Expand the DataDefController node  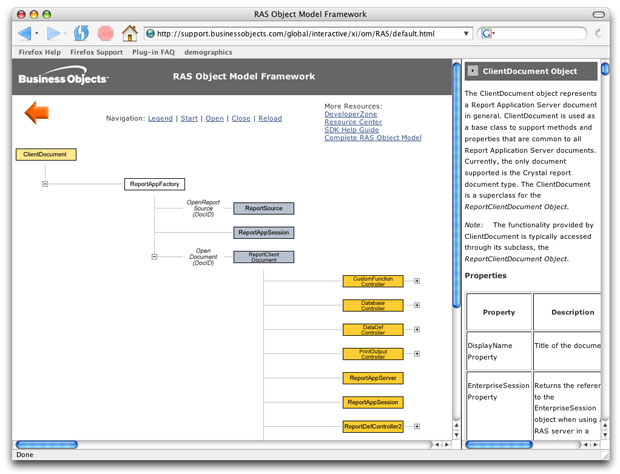[x=417, y=329]
